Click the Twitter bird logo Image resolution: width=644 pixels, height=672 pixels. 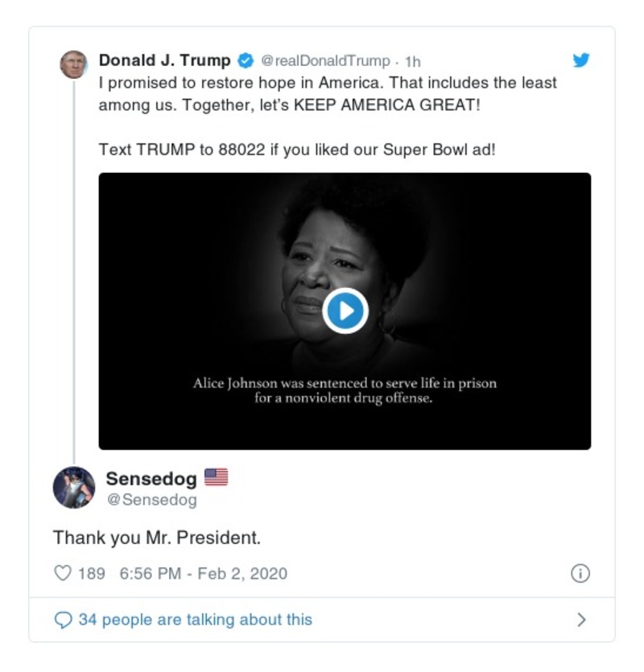coord(581,58)
